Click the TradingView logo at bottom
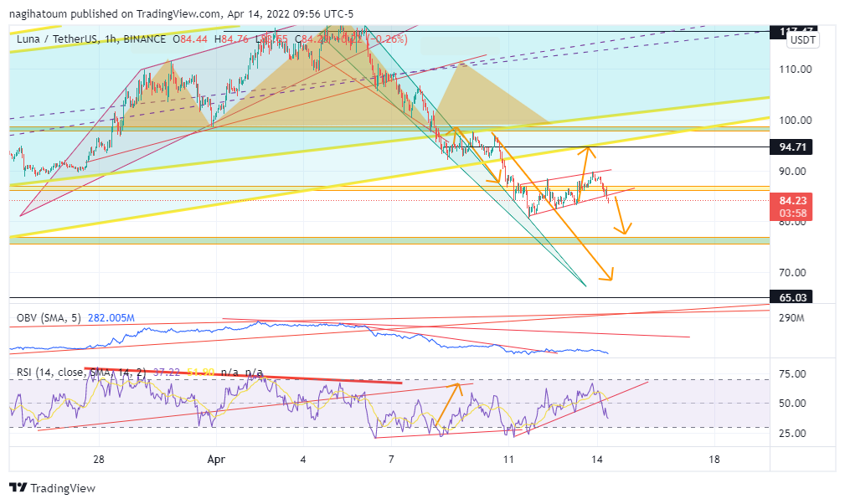The width and height of the screenshot is (845, 504). coord(52,488)
